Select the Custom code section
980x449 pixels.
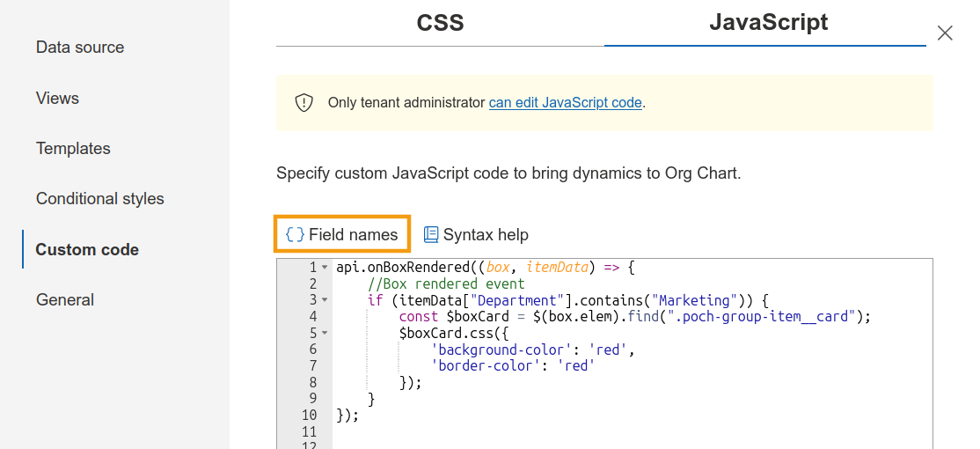pos(87,249)
